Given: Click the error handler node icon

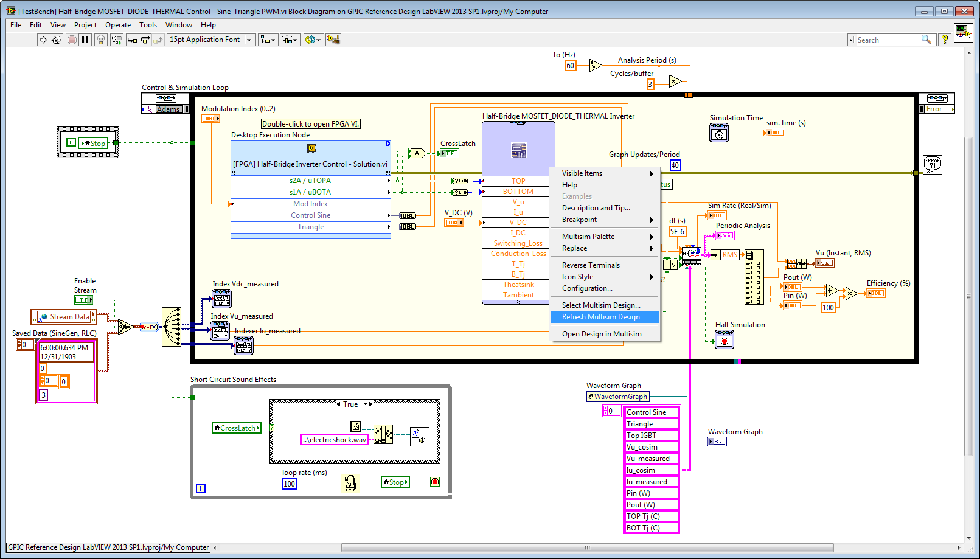Looking at the screenshot, I should click(932, 164).
